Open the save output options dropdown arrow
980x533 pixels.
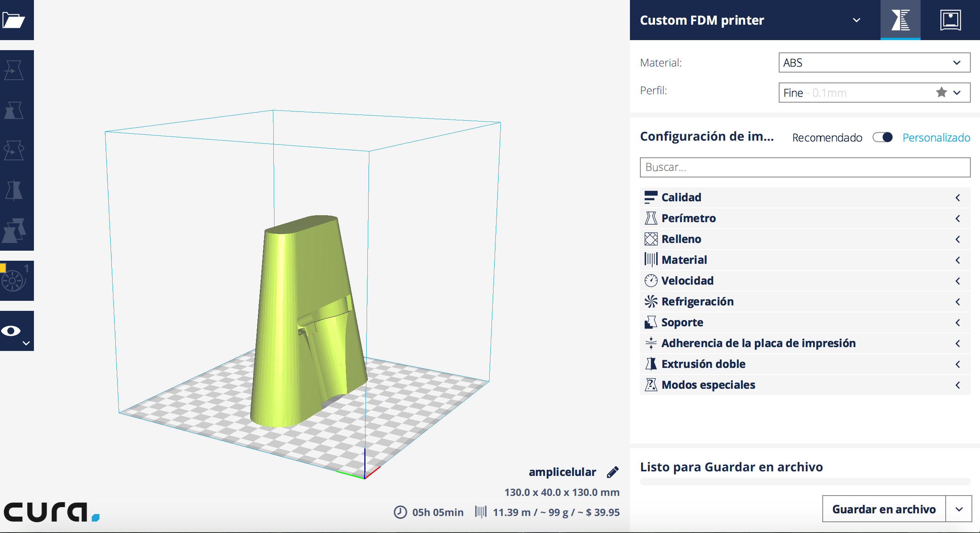tap(959, 509)
